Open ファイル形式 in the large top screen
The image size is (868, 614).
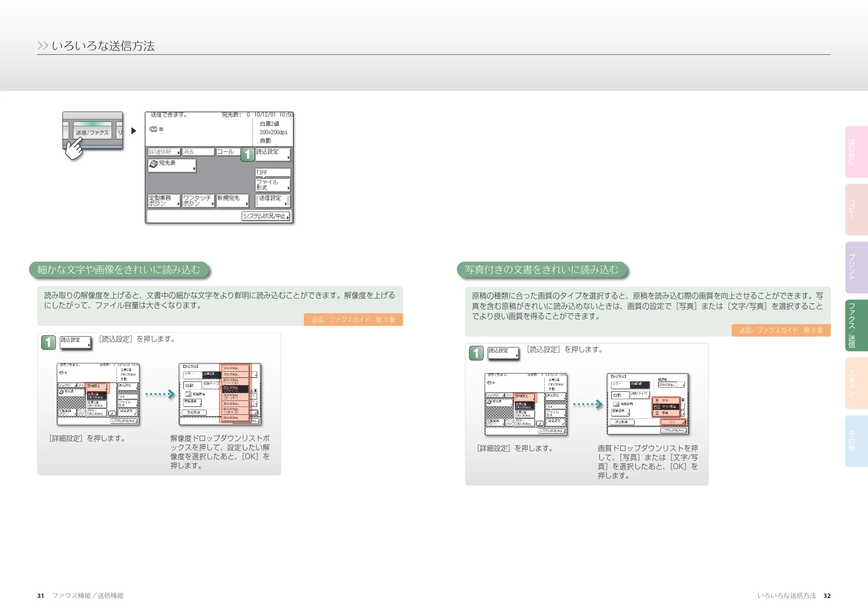(x=273, y=185)
